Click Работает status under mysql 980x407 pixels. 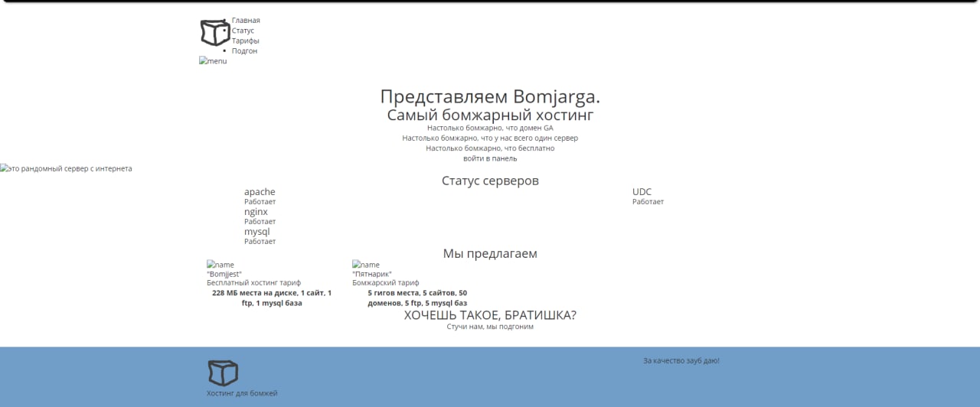260,242
